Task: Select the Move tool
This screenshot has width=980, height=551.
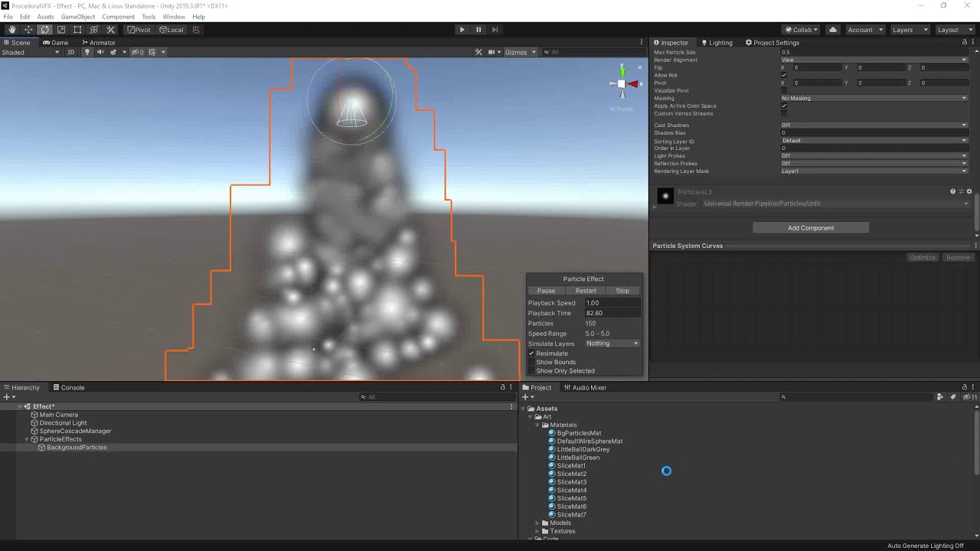Action: [28, 30]
